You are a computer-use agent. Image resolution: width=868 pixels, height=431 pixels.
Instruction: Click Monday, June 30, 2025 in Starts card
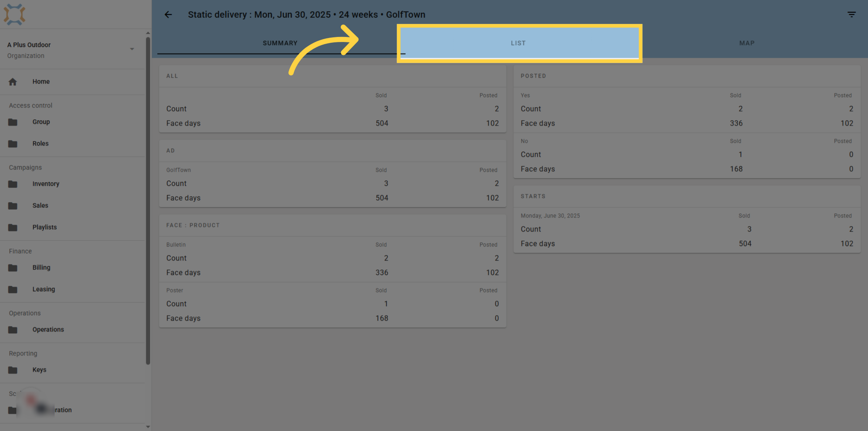pyautogui.click(x=550, y=216)
